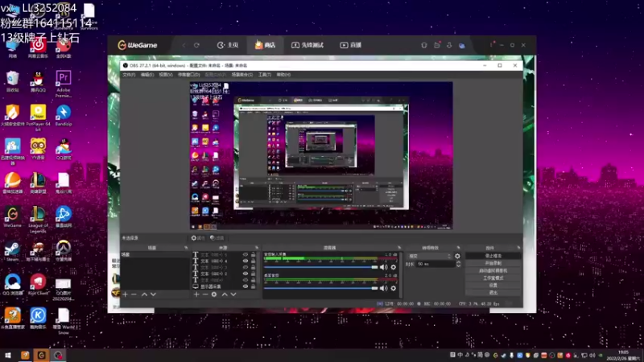Open desktop audio settings gear

tap(394, 288)
